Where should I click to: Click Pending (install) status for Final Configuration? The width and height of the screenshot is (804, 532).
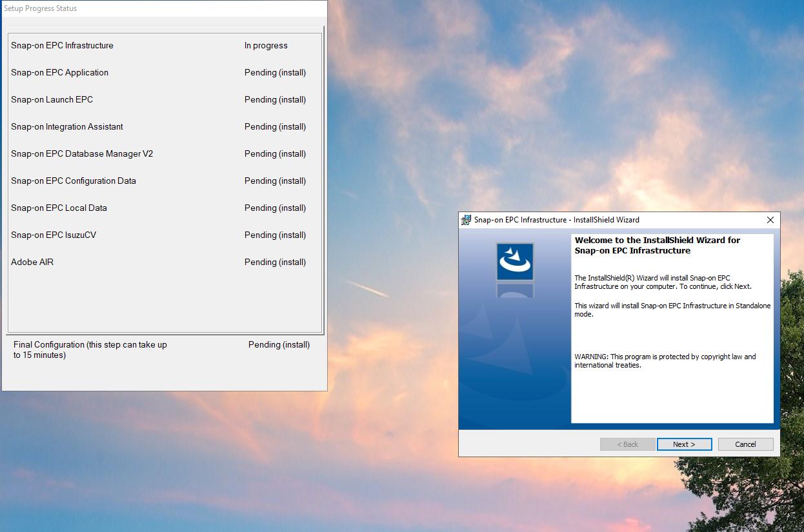click(279, 345)
